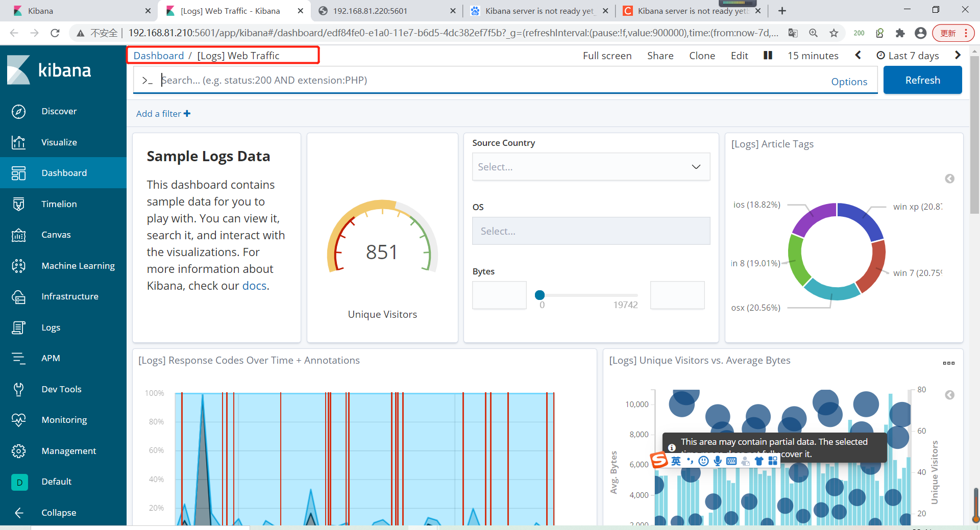Click the blue Refresh button
980x530 pixels.
pos(922,80)
